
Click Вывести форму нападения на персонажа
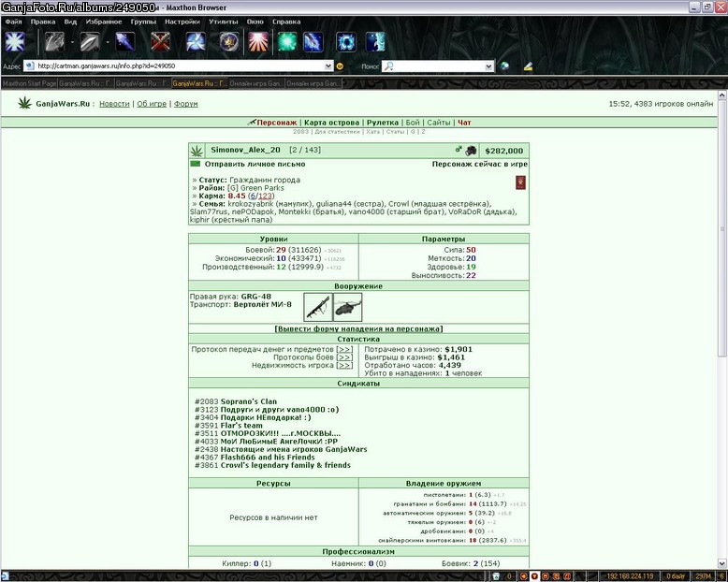pyautogui.click(x=358, y=328)
